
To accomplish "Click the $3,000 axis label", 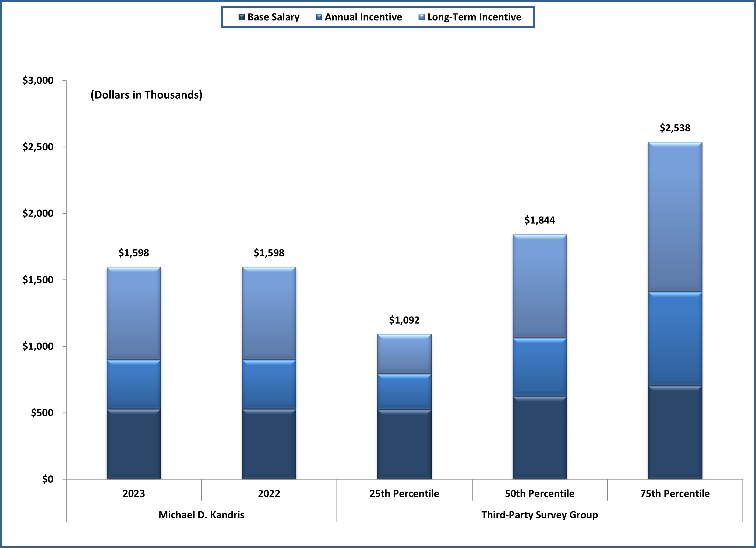I will click(38, 80).
